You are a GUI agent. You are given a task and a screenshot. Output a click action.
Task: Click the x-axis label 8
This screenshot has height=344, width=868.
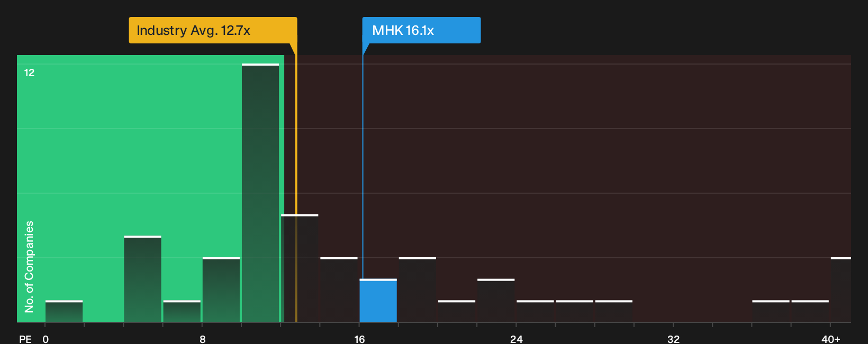tap(203, 339)
